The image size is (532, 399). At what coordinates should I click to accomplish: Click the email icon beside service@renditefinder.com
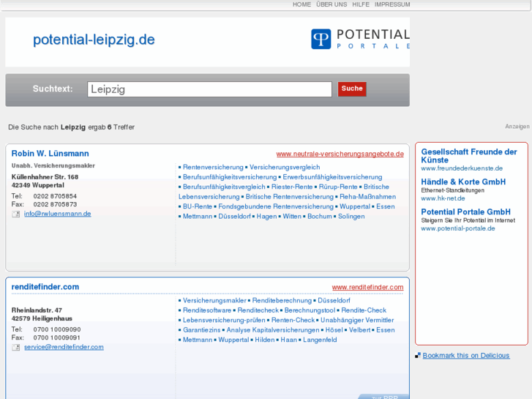pyautogui.click(x=16, y=347)
